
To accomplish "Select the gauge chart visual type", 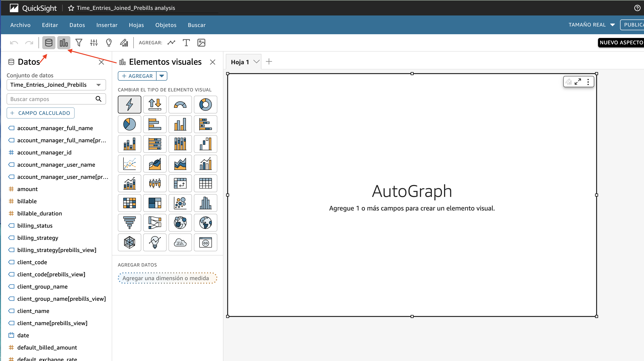I will pos(180,104).
